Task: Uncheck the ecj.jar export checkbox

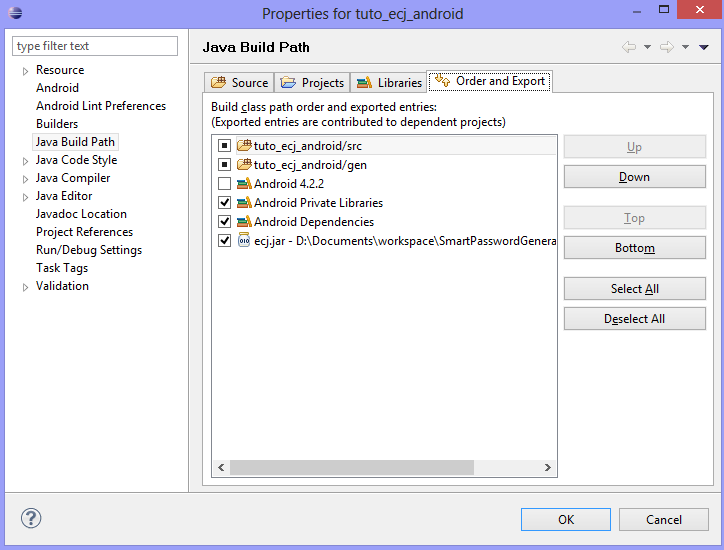Action: 224,241
